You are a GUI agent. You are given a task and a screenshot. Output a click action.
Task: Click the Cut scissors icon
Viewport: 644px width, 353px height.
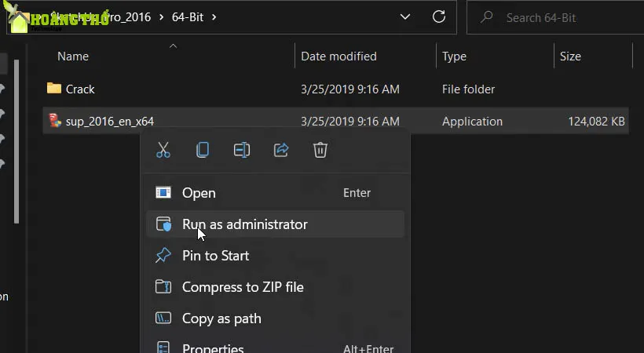pyautogui.click(x=163, y=150)
